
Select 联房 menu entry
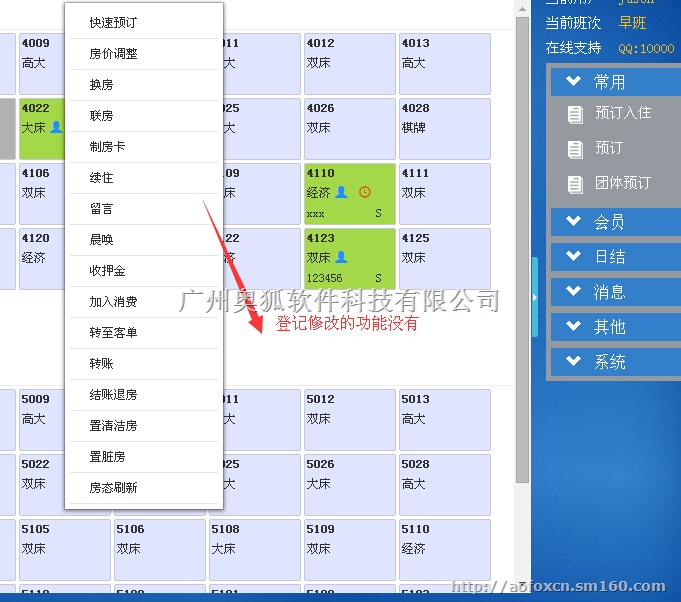click(144, 116)
